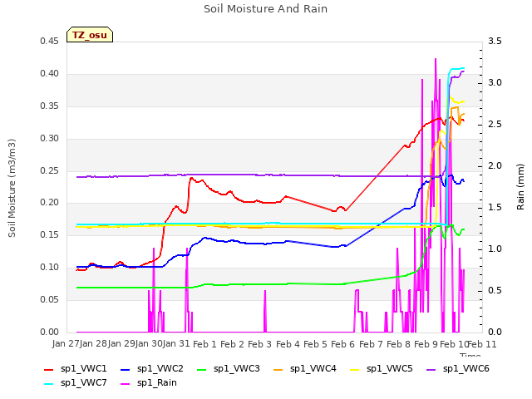The height and width of the screenshot is (399, 532).
Task: Click the 0.15 soil moisture tick label
Action: coord(50,234)
